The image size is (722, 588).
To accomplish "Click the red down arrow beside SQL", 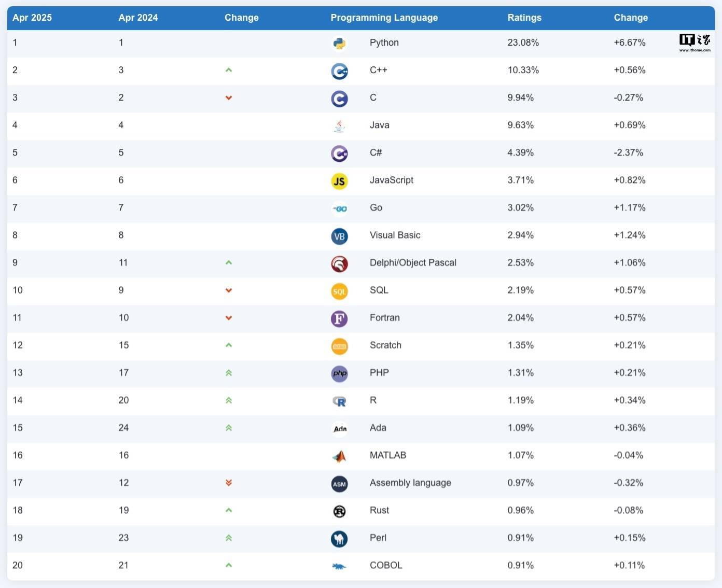I will (x=229, y=290).
